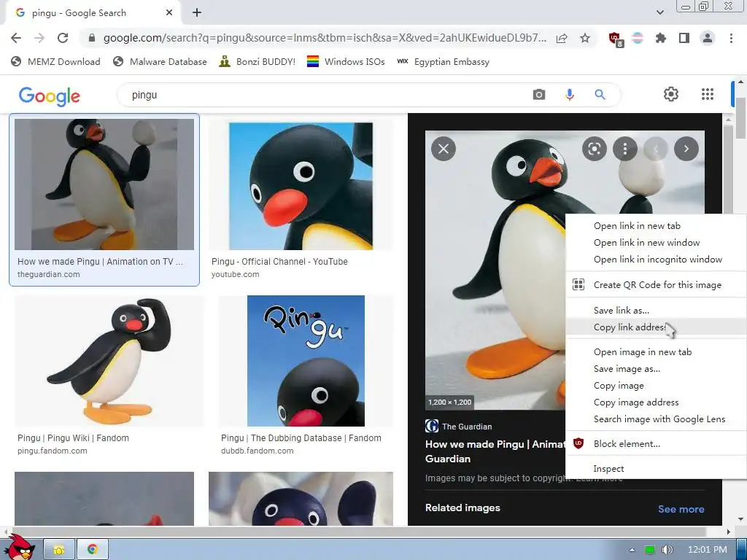The width and height of the screenshot is (747, 560).
Task: Open Windows ISOs bookmark
Action: (x=346, y=62)
